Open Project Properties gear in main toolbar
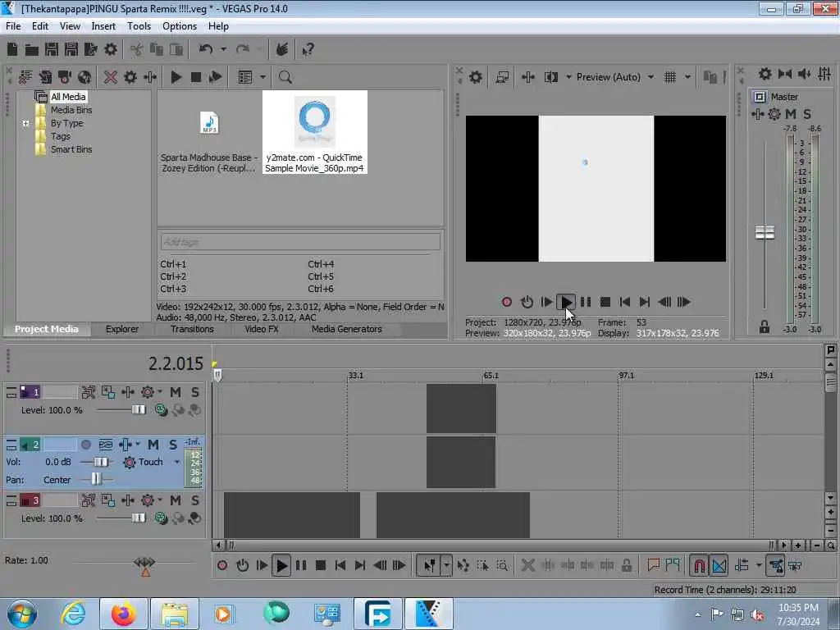840x630 pixels. (x=111, y=49)
